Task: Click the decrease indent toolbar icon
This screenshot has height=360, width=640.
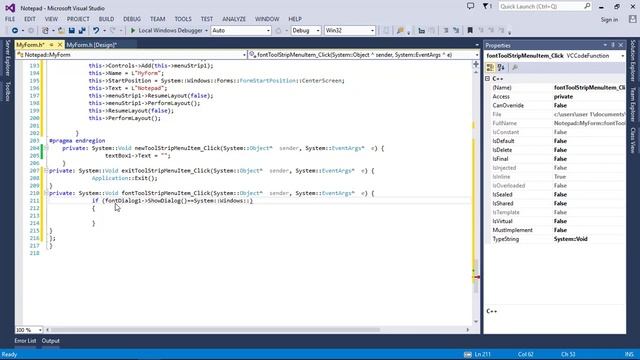Action: [x=446, y=31]
